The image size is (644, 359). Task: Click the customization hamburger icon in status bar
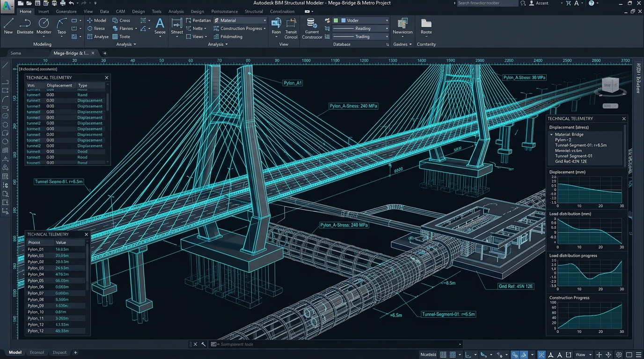[x=639, y=355]
